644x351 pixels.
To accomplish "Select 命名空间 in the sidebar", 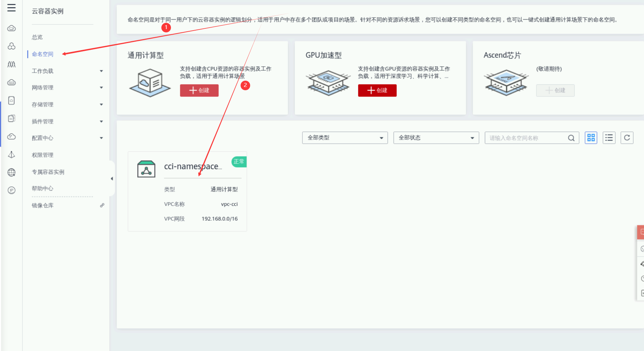I will 43,54.
